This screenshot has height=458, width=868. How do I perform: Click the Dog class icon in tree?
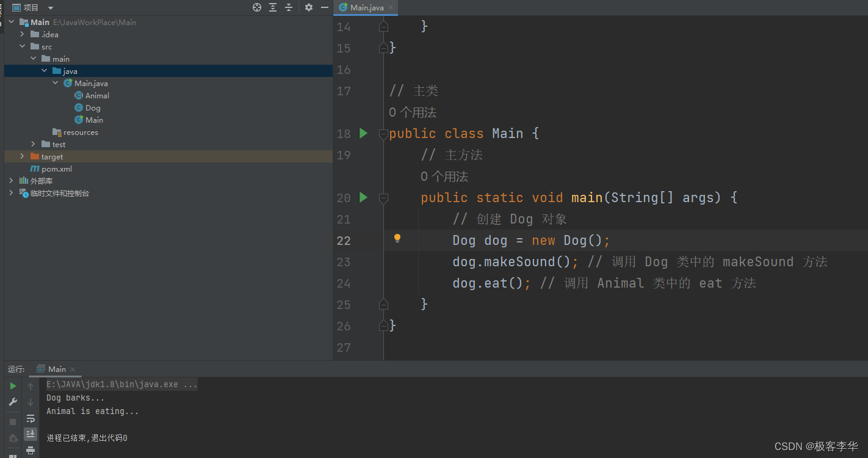[79, 107]
